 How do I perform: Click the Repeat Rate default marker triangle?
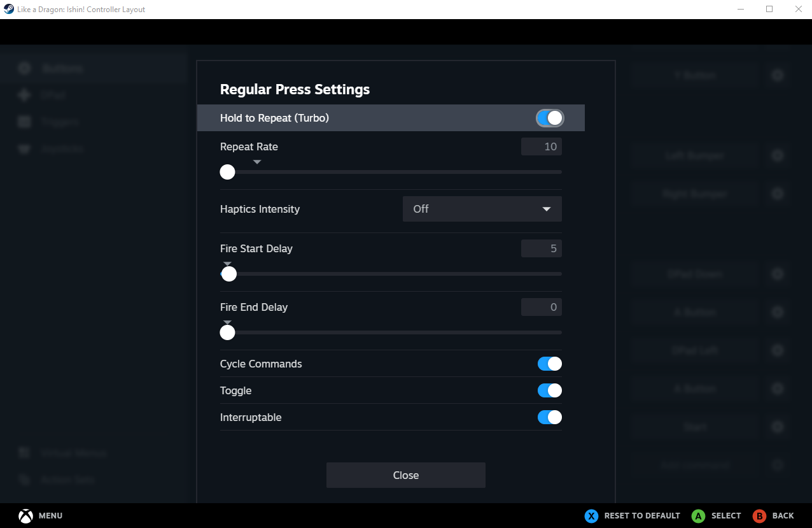(x=257, y=162)
